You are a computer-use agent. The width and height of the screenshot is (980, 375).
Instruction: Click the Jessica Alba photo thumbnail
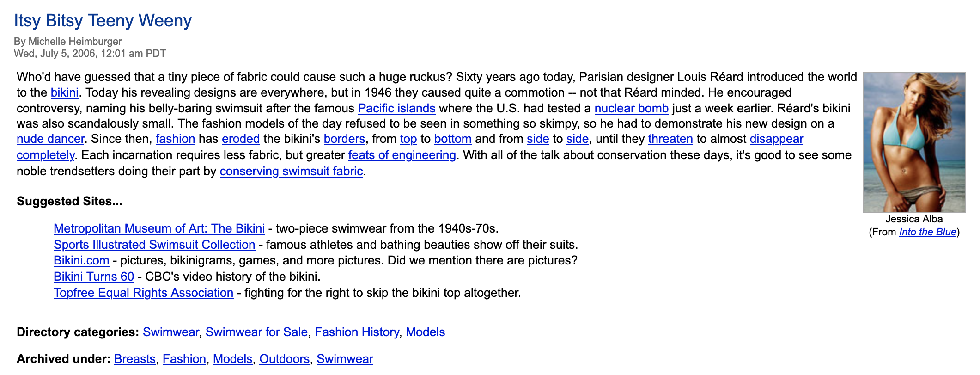click(x=913, y=142)
